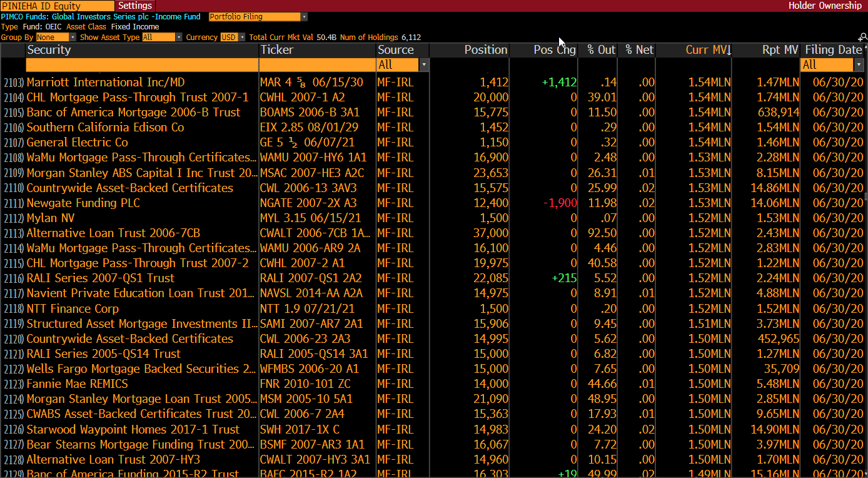Click the PINIEHA ID Equity security box
Image resolution: width=868 pixels, height=478 pixels.
57,6
